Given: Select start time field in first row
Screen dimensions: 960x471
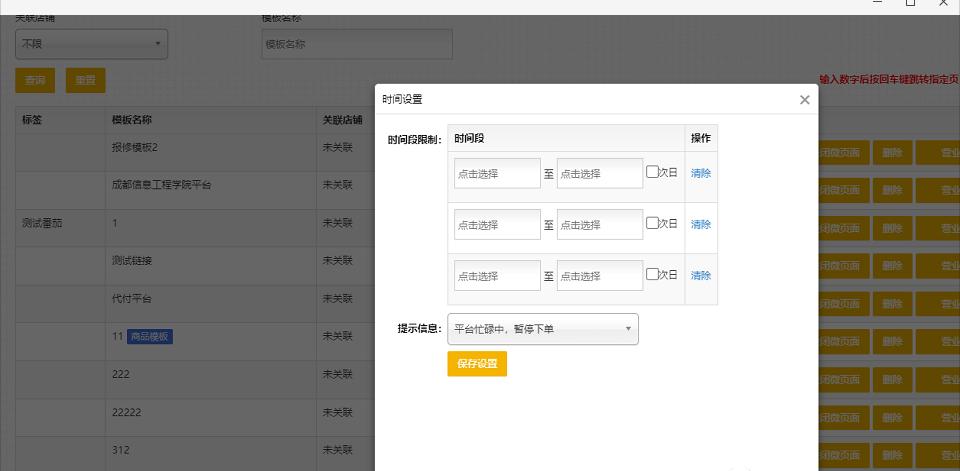Looking at the screenshot, I should (497, 173).
